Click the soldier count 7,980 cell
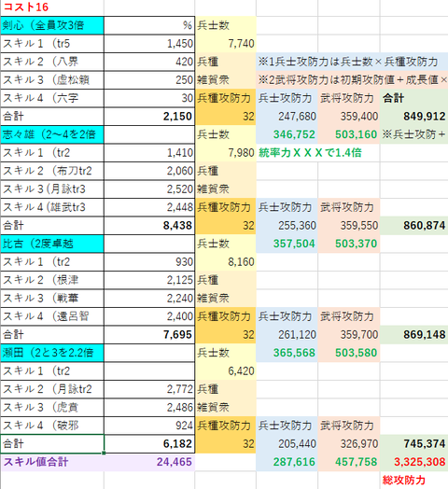448x489 pixels. click(226, 153)
